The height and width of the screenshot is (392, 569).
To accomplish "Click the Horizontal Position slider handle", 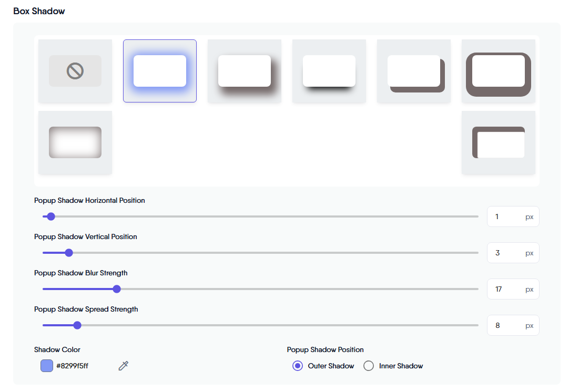I will [51, 216].
